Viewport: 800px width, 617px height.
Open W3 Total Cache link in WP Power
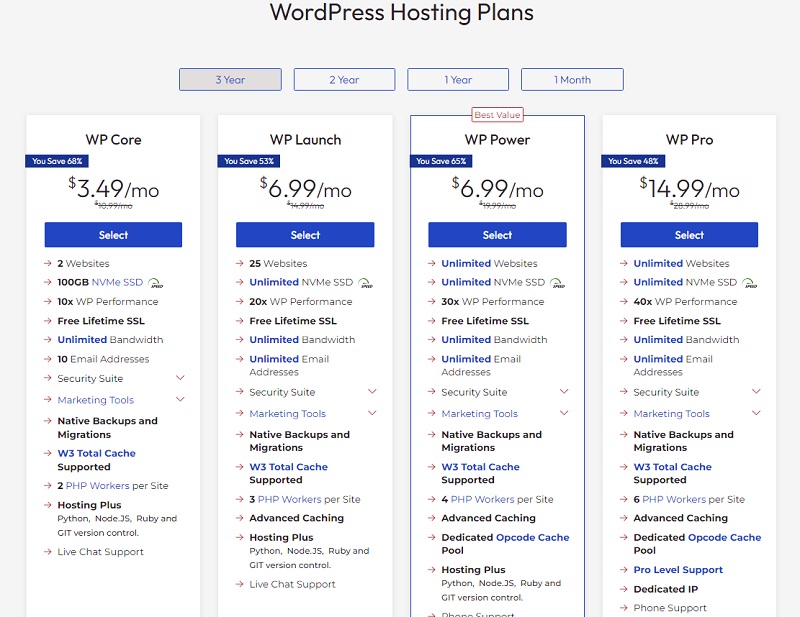(x=480, y=466)
